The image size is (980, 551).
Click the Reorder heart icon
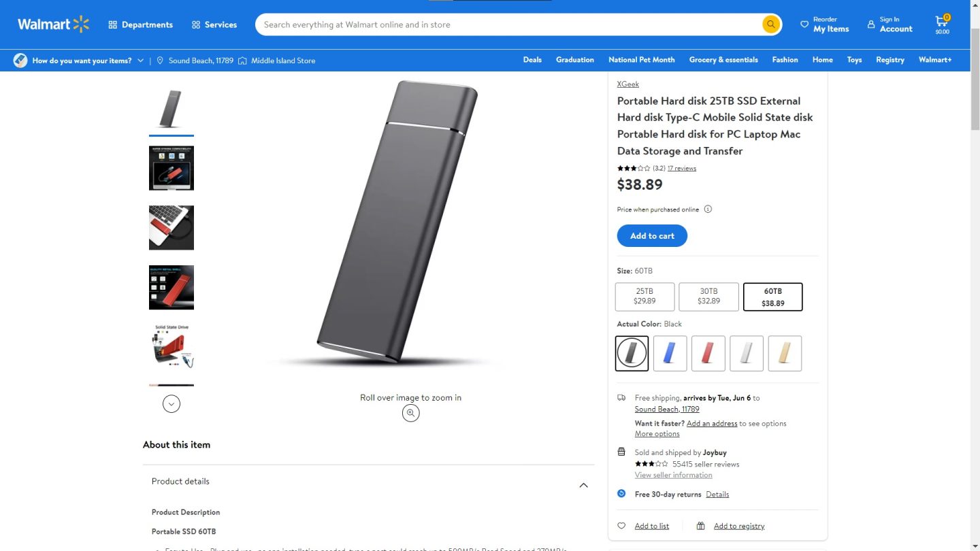tap(804, 24)
